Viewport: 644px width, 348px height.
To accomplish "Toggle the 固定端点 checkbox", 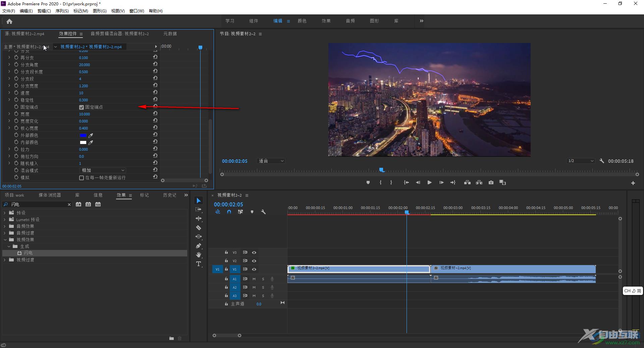I will point(82,107).
